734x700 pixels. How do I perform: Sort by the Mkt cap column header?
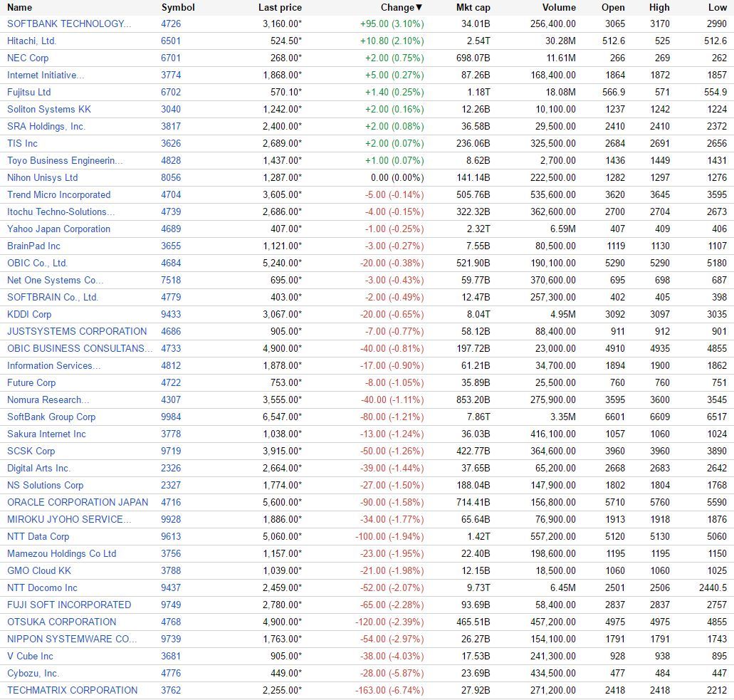pos(473,8)
